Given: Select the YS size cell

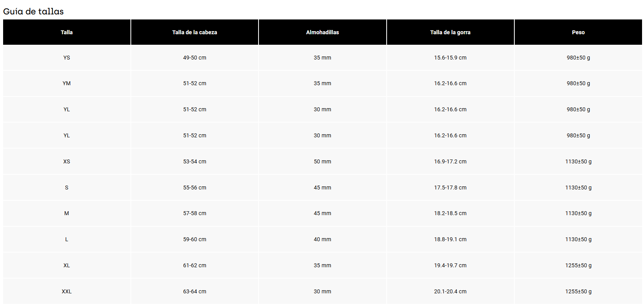Looking at the screenshot, I should coord(67,58).
